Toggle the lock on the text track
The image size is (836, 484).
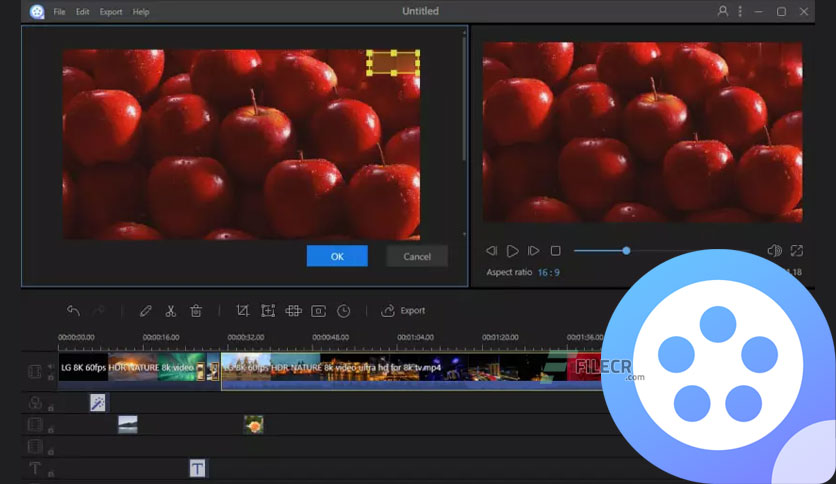51,473
